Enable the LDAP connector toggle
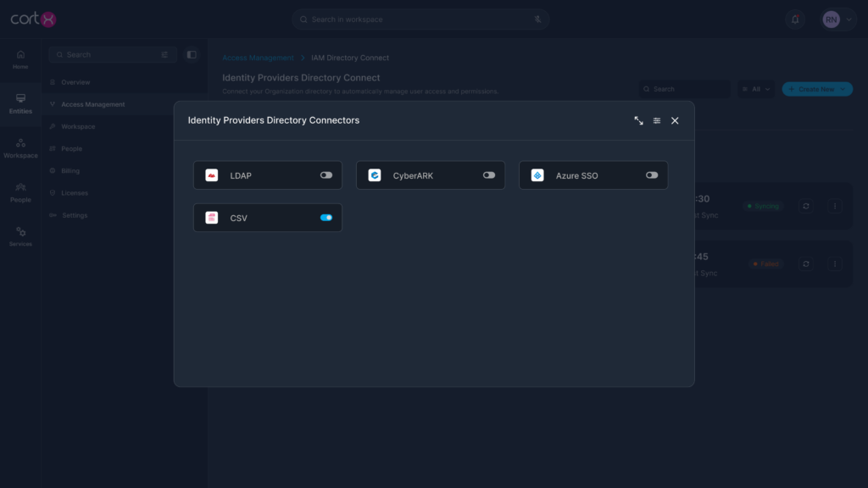Viewport: 868px width, 488px height. (325, 175)
